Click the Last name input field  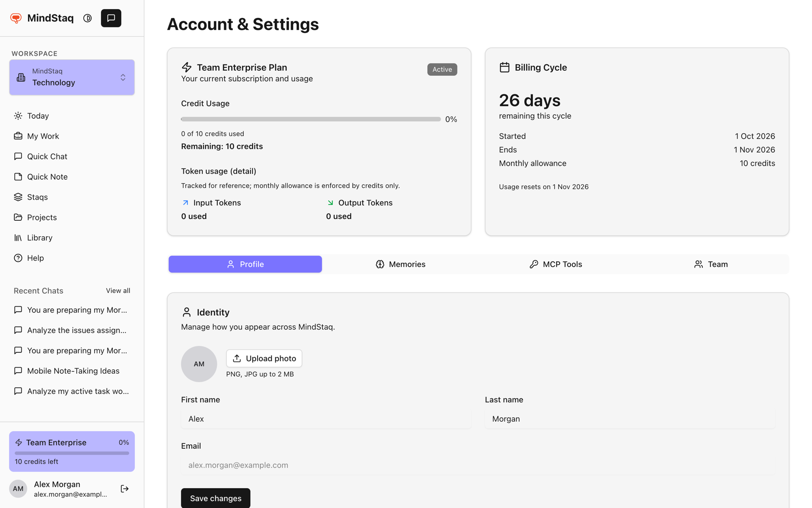(x=630, y=419)
